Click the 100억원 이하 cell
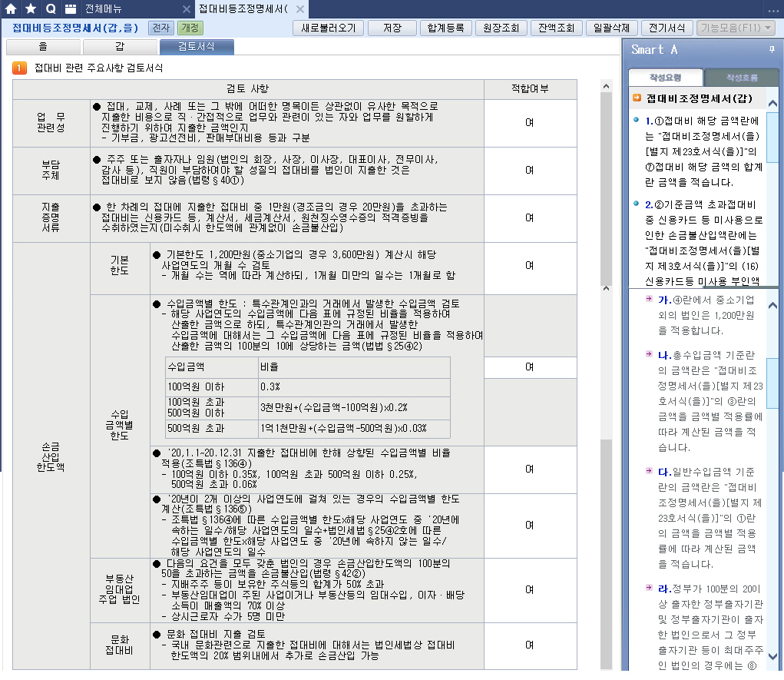Viewport: 784px width, 680px height. pyautogui.click(x=211, y=386)
